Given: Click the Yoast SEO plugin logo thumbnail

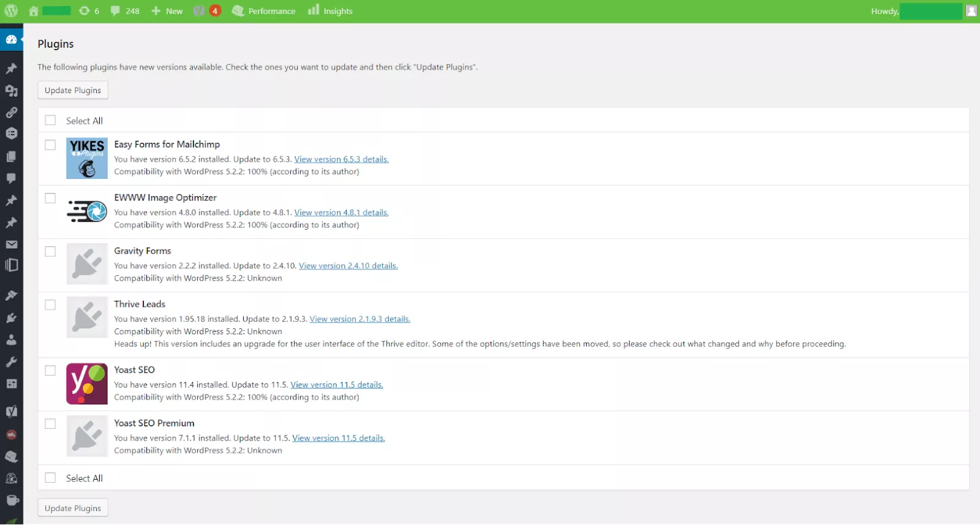Looking at the screenshot, I should 87,383.
